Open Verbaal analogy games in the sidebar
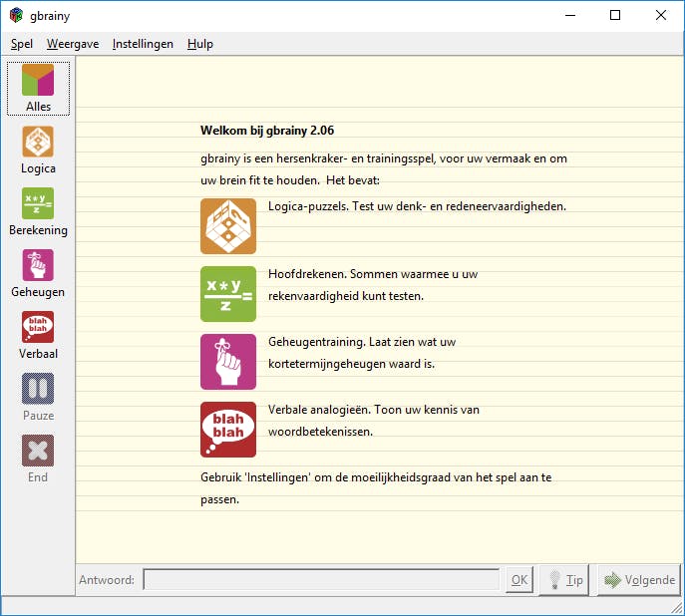 pyautogui.click(x=38, y=335)
